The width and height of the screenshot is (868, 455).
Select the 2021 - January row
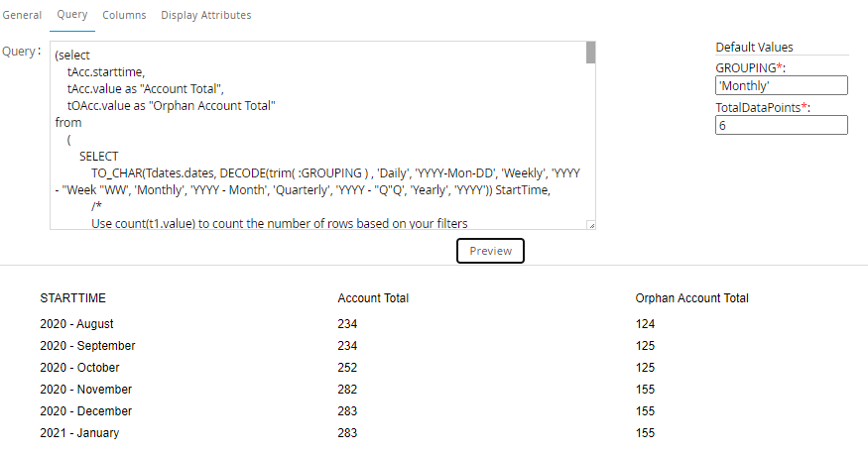(x=78, y=433)
